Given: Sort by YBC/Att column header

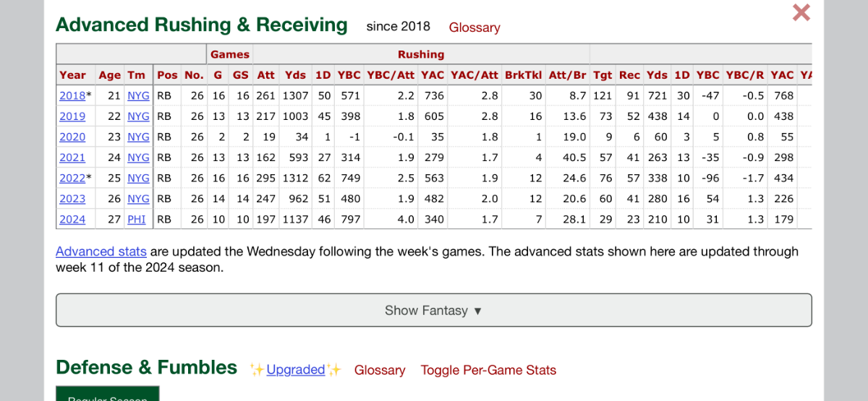Looking at the screenshot, I should (390, 75).
